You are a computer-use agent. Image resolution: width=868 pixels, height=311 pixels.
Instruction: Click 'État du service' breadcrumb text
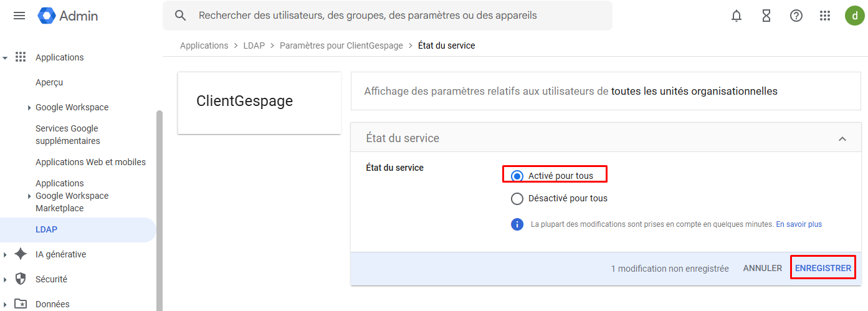(x=447, y=45)
